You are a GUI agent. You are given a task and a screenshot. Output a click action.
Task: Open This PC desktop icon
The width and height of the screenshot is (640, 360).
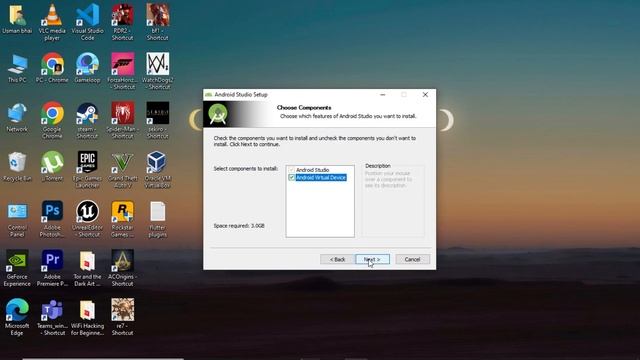pyautogui.click(x=17, y=64)
